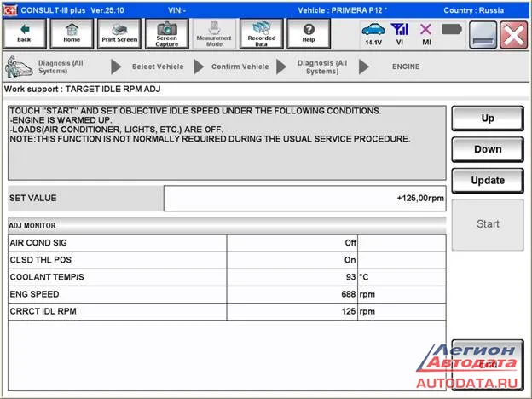Image resolution: width=532 pixels, height=399 pixels.
Task: Click the mechanic and car diagnosis icon
Action: [x=19, y=66]
